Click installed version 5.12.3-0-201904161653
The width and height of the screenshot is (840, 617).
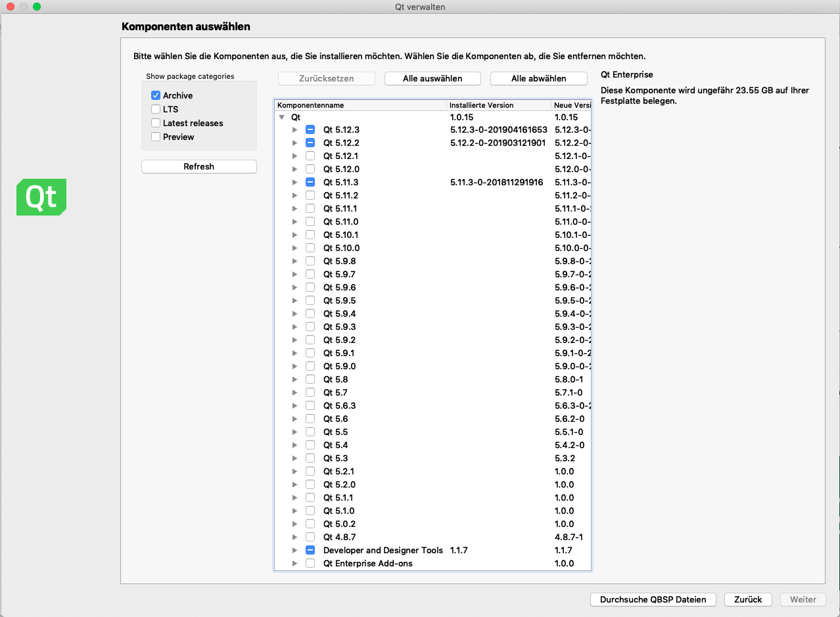pos(498,129)
